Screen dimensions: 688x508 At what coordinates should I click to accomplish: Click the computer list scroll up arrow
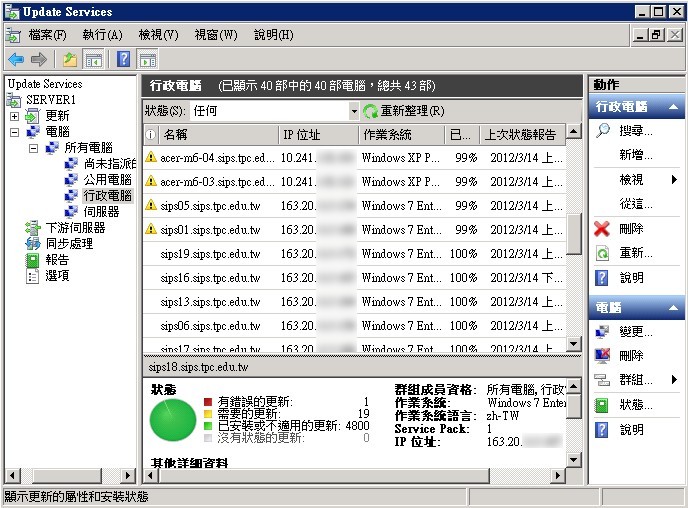(x=573, y=131)
